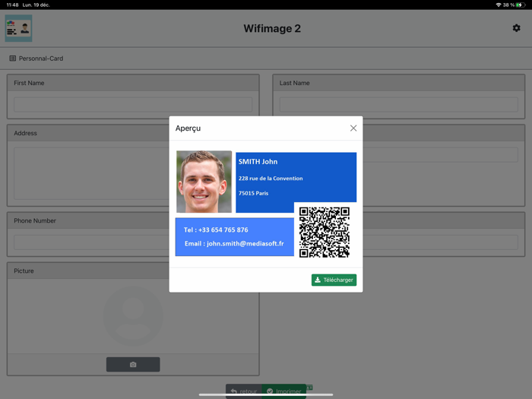Screen dimensions: 532x399
Task: Focus the First Name input field
Action: tap(133, 105)
